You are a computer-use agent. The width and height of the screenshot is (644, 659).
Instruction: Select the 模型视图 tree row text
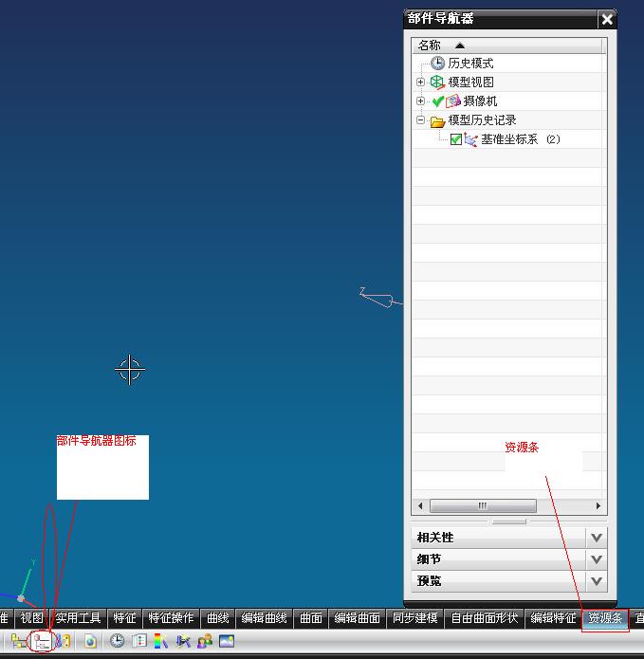tap(470, 82)
